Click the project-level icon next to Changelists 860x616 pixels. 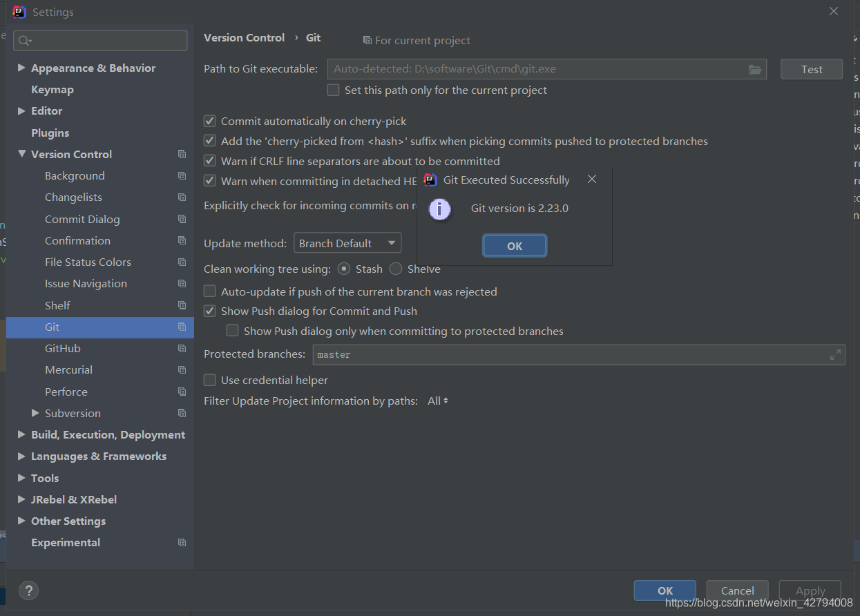click(x=182, y=197)
